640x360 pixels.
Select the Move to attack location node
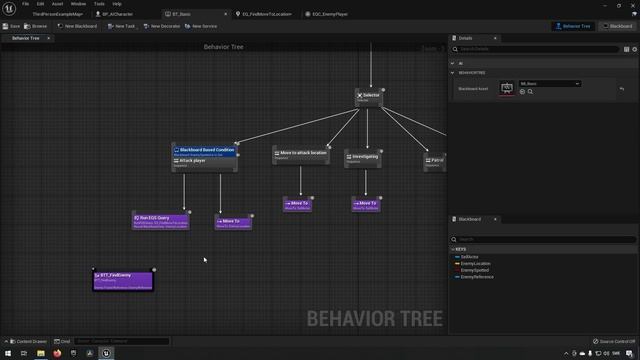[301, 155]
